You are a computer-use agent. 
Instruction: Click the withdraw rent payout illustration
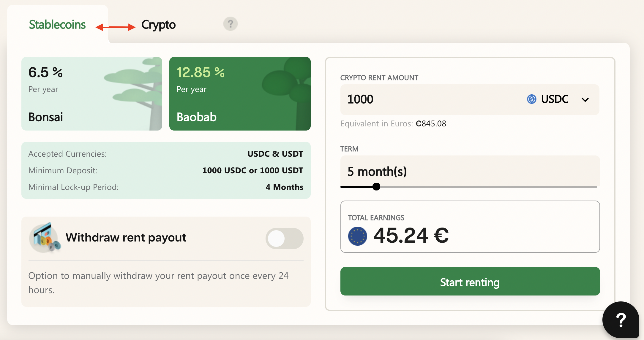[45, 238]
